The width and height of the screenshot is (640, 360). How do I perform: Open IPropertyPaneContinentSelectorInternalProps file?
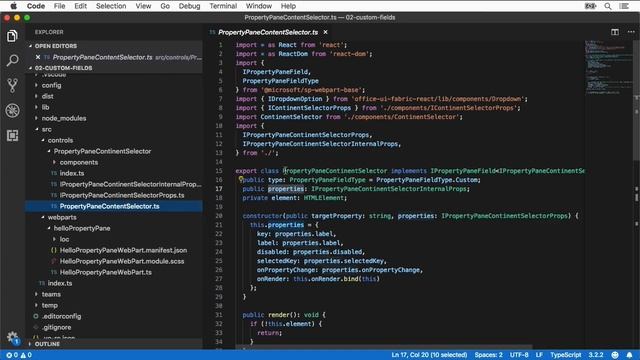[x=131, y=184]
